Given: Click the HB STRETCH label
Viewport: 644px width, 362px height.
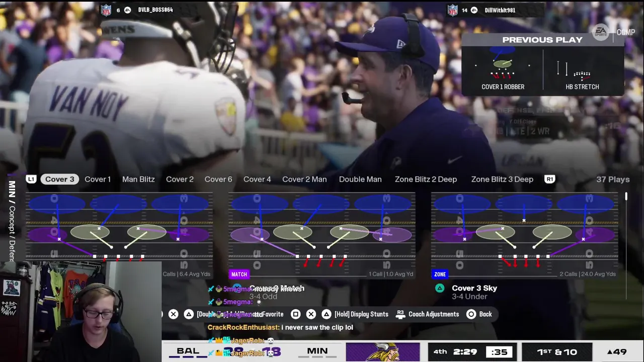Looking at the screenshot, I should pyautogui.click(x=582, y=86).
